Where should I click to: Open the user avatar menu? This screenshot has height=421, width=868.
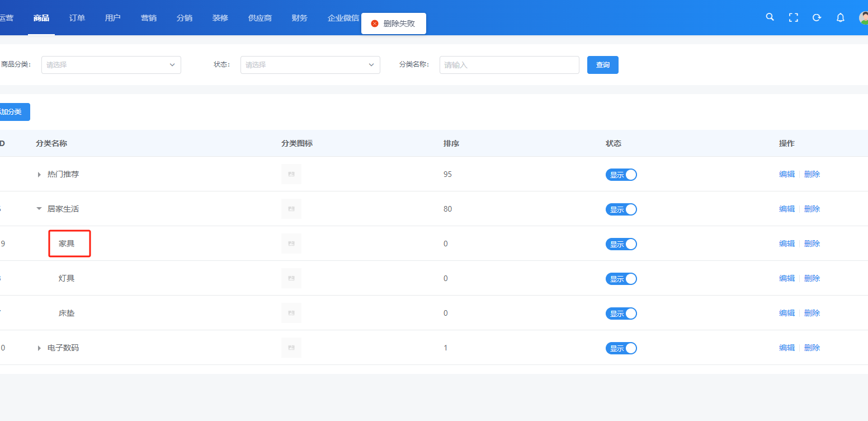click(x=864, y=17)
